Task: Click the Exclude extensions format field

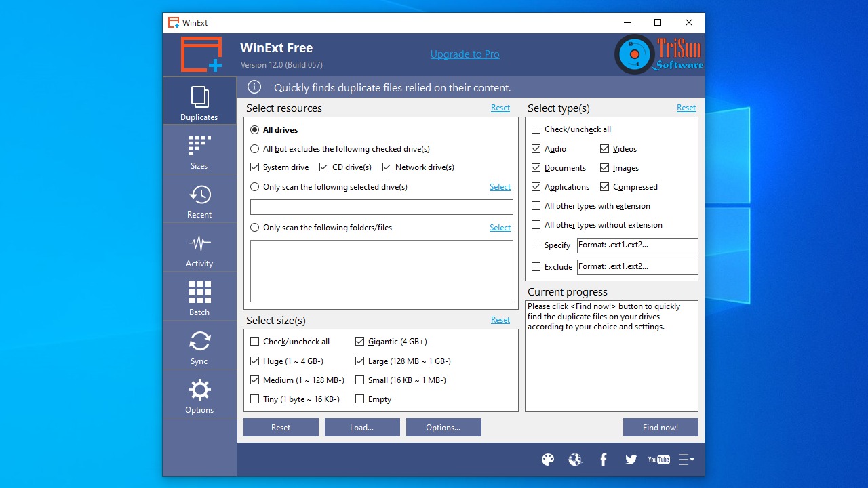Action: click(x=637, y=267)
